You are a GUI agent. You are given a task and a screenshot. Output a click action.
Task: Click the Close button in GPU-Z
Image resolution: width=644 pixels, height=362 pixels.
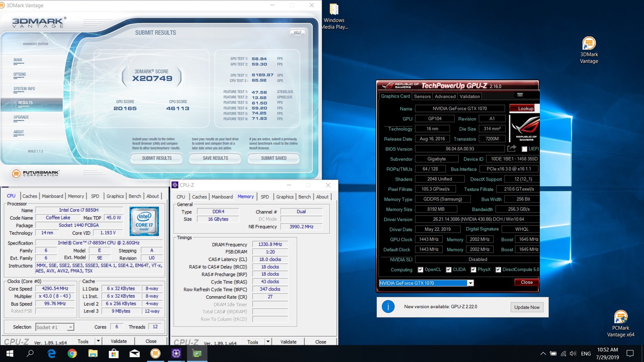527,282
